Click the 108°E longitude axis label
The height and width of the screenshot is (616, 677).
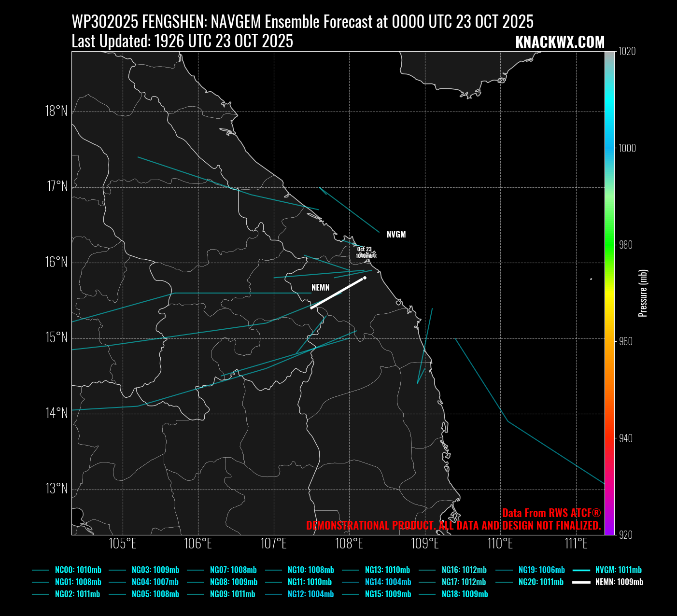point(350,544)
